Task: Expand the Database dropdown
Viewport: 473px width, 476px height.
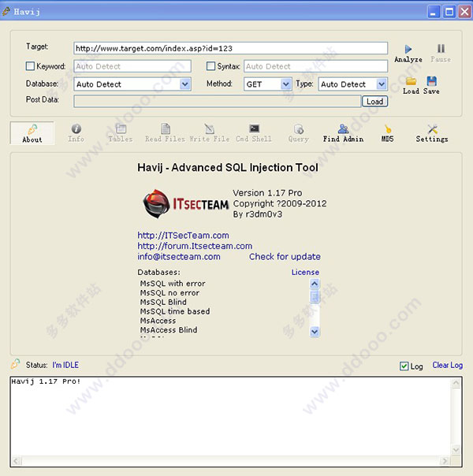Action: 184,84
